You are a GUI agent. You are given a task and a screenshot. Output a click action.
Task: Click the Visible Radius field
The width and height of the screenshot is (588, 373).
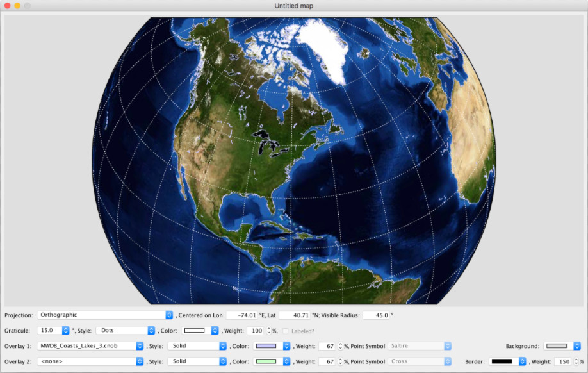click(x=376, y=315)
